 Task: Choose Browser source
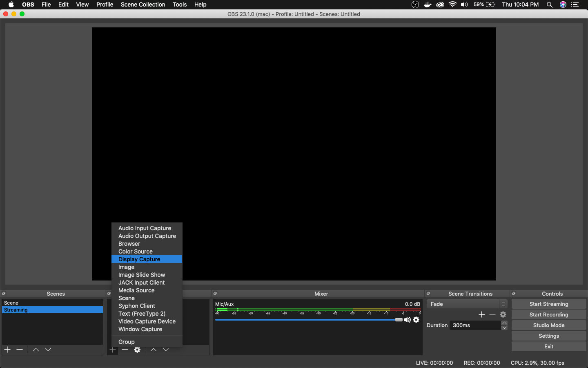(147, 244)
